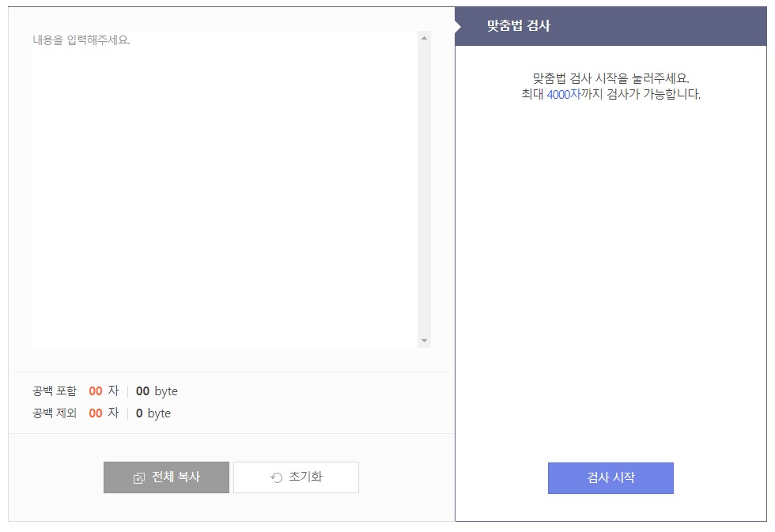Click the empty results panel on the right
Viewport: 775px width, 532px height.
pos(611,277)
